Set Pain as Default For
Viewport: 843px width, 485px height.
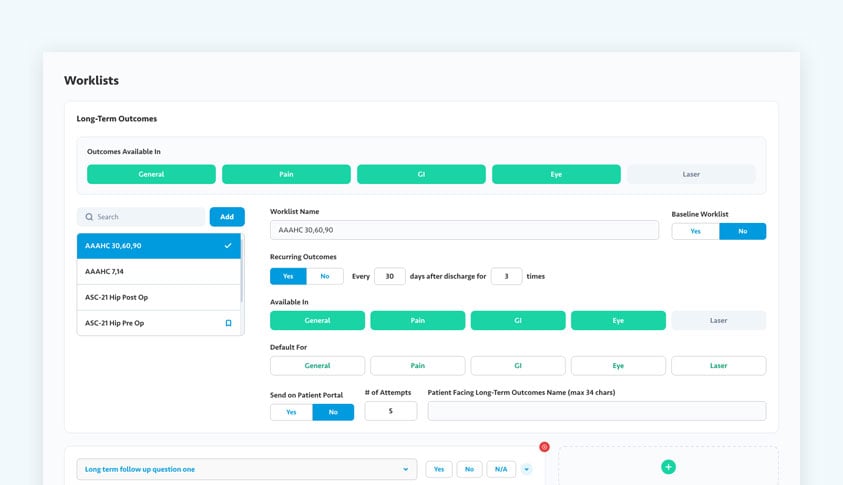[x=418, y=366]
